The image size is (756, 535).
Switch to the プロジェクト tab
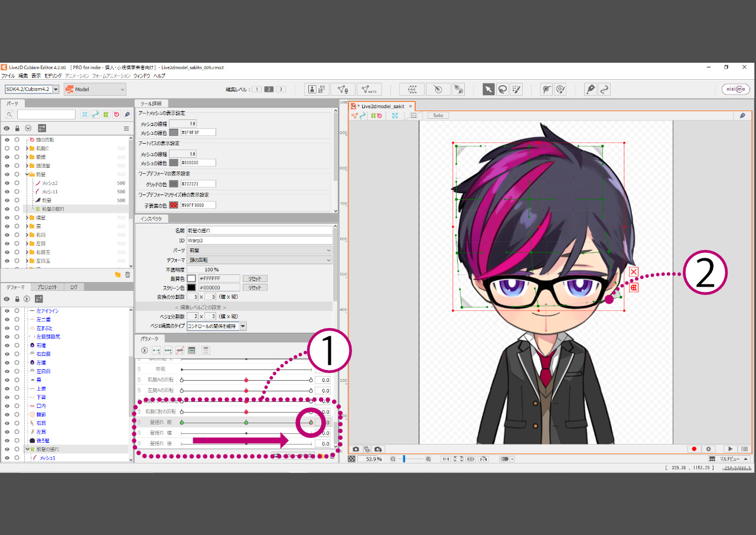47,287
